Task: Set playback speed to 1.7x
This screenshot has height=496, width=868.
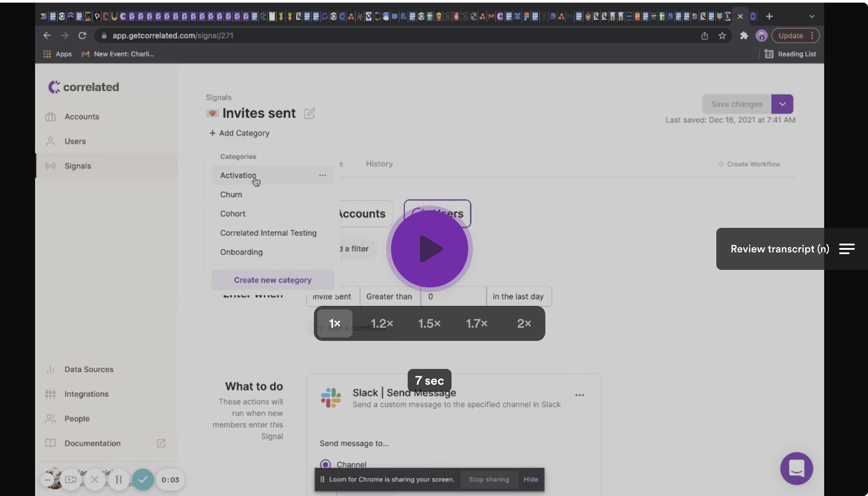Action: pyautogui.click(x=477, y=323)
